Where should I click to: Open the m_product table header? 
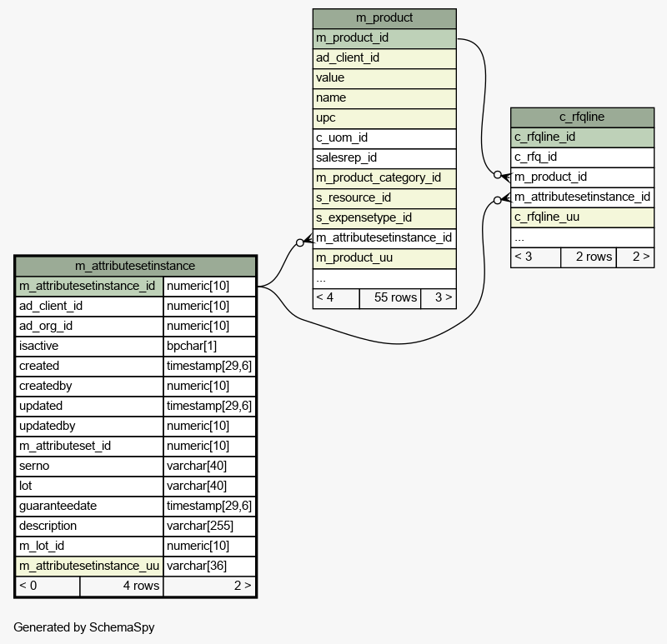384,18
